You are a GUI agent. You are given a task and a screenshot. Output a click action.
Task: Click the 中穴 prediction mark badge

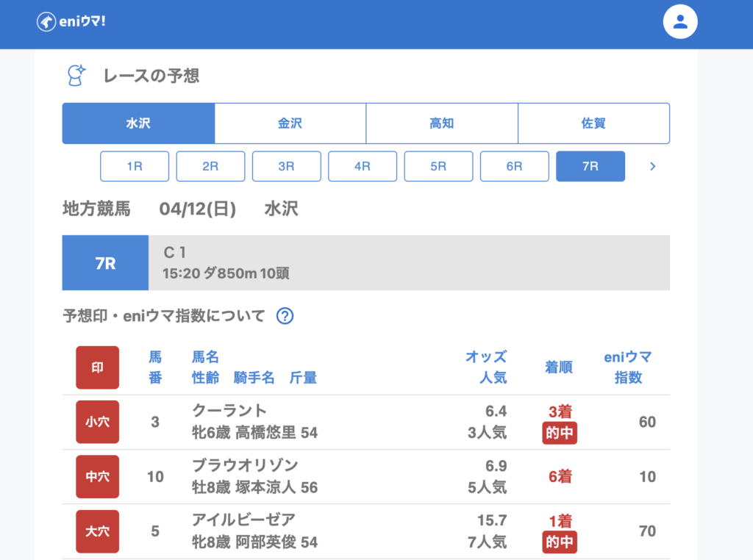pyautogui.click(x=97, y=477)
